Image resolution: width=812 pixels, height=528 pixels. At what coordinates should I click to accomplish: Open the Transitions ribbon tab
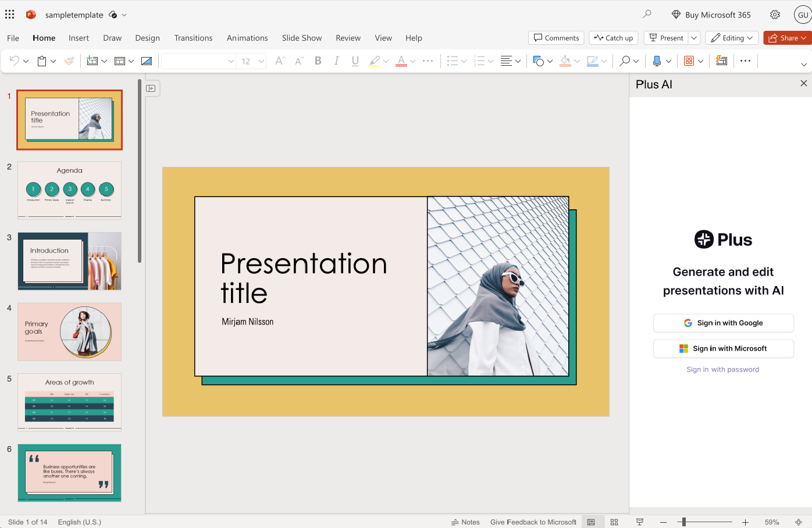pyautogui.click(x=193, y=38)
